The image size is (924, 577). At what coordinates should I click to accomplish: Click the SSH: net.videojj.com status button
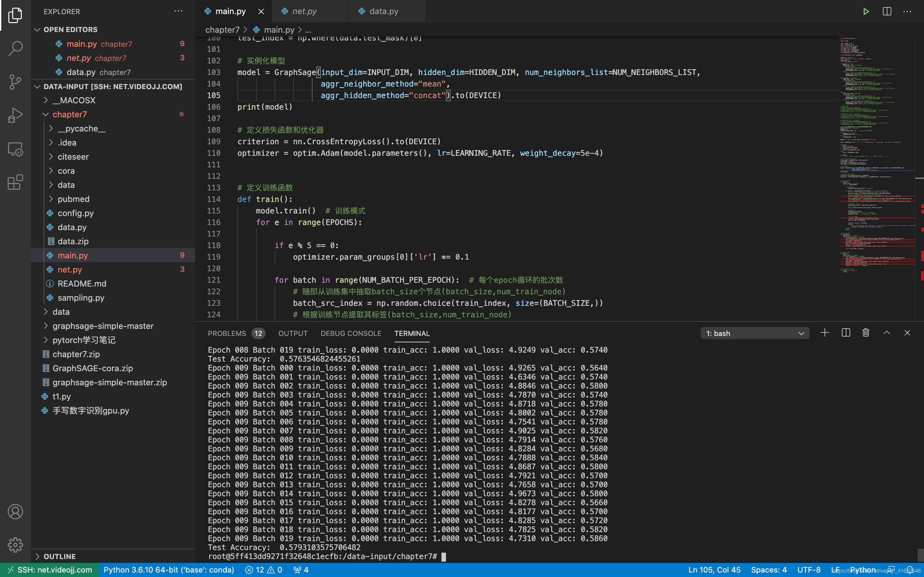pyautogui.click(x=50, y=570)
